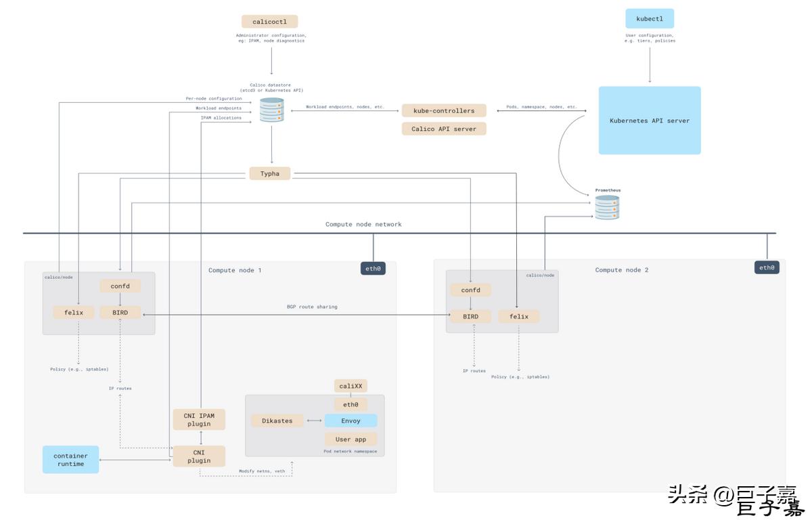Select the Prometheus database icon
This screenshot has width=812, height=520.
tap(607, 207)
